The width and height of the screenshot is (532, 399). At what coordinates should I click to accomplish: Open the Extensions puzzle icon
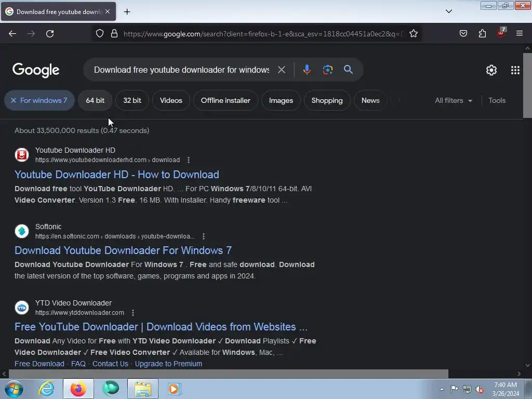[x=482, y=34]
